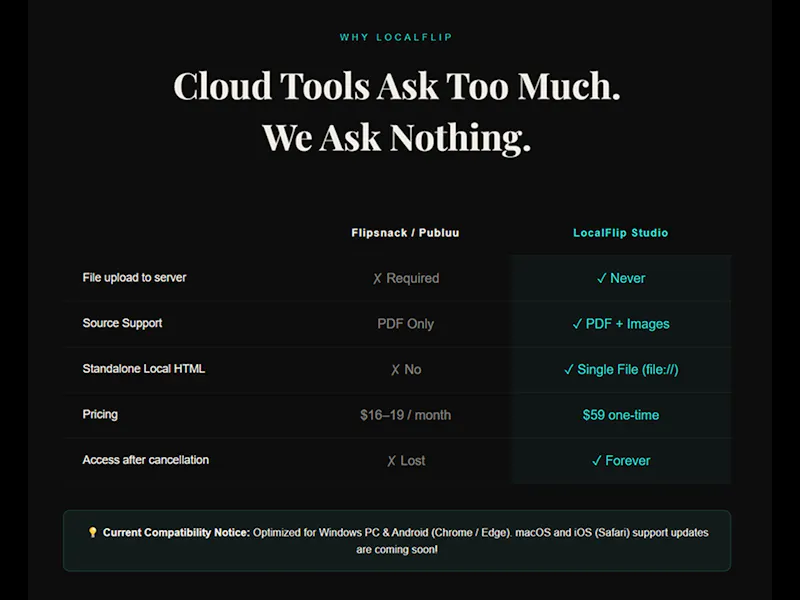Click the '✓ Never' cell
The image size is (800, 600).
pos(621,278)
